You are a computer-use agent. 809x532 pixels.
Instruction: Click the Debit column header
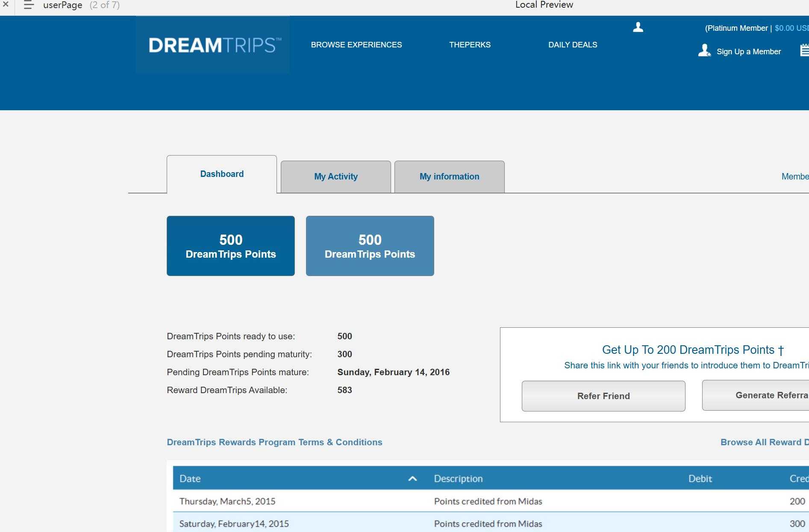point(700,479)
